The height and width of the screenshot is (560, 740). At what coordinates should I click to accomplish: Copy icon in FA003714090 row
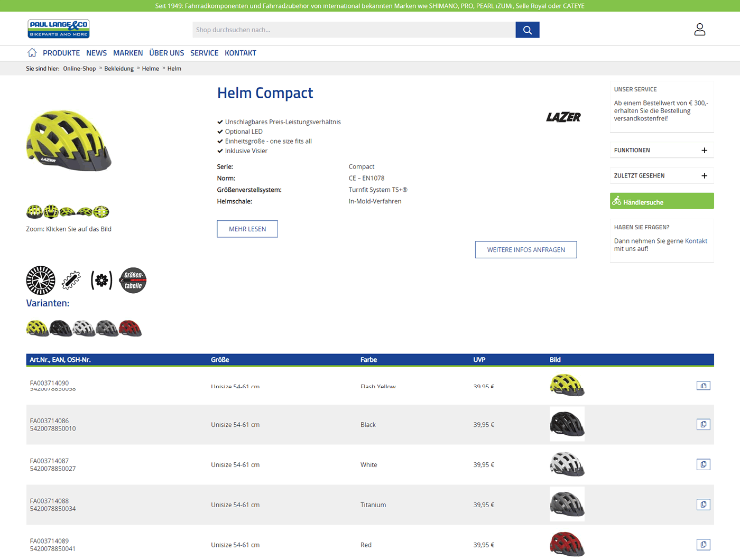pyautogui.click(x=704, y=386)
